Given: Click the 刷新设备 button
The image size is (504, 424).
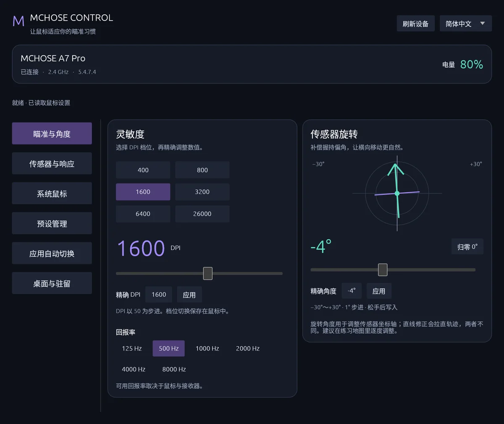Looking at the screenshot, I should [x=415, y=24].
